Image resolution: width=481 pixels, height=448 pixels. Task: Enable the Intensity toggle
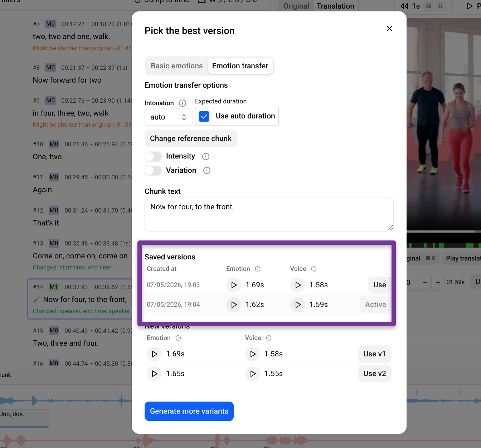click(153, 156)
